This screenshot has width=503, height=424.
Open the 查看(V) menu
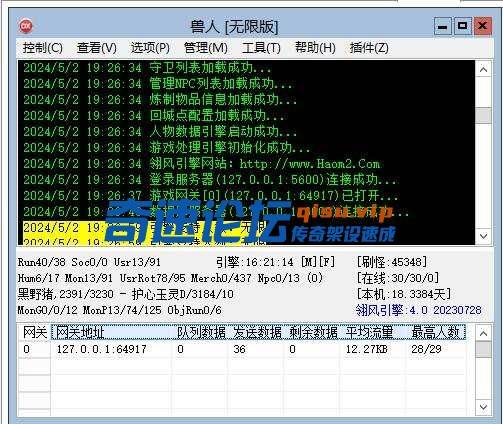click(x=97, y=48)
